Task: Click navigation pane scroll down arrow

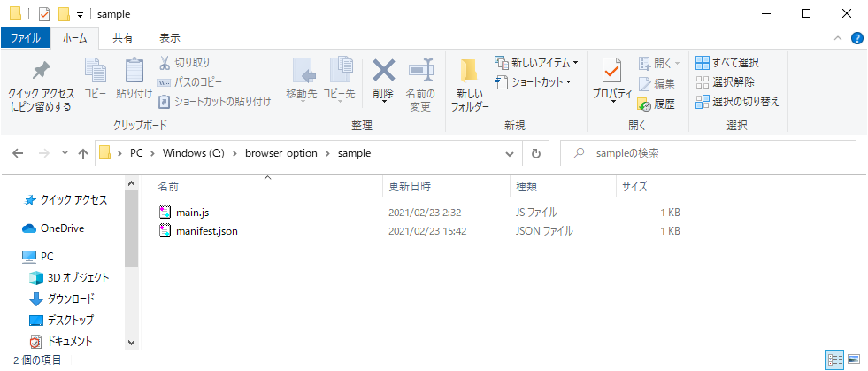Action: click(x=131, y=343)
